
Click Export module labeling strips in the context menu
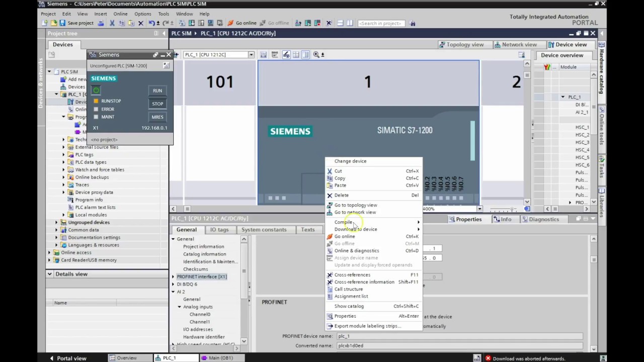373,326
